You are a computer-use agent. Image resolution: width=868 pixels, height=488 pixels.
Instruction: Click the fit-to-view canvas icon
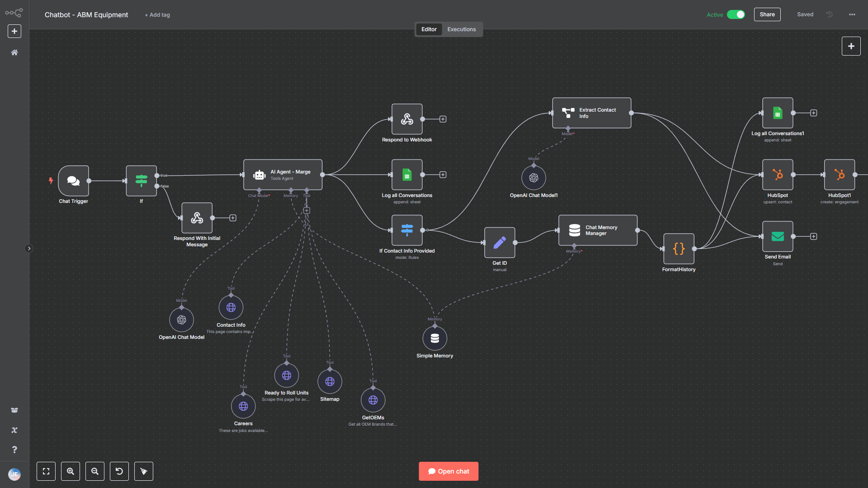[46, 471]
